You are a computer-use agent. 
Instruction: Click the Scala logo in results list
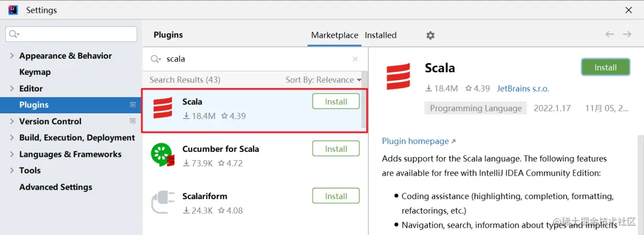pyautogui.click(x=163, y=108)
